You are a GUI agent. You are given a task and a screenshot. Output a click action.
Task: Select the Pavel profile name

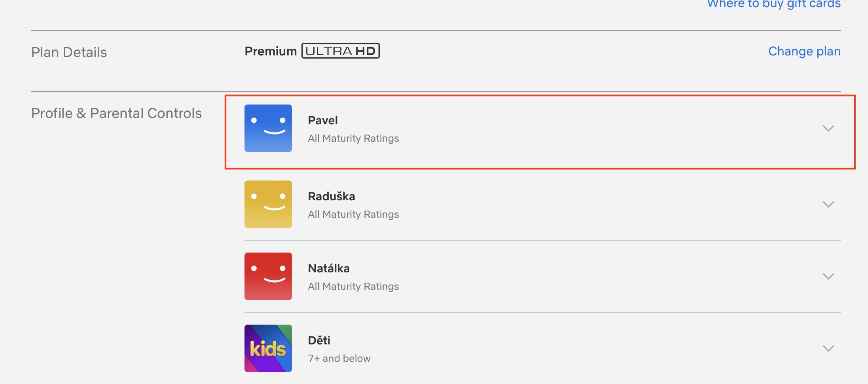[x=323, y=120]
